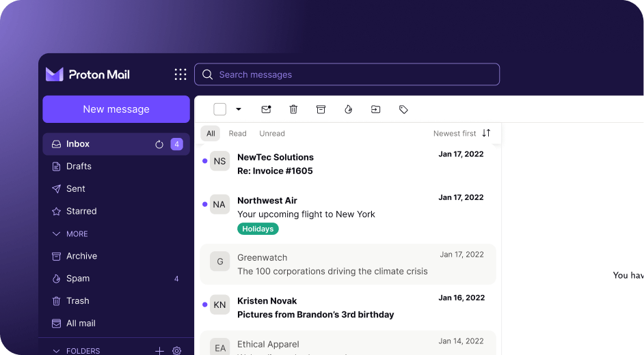Image resolution: width=644 pixels, height=355 pixels.
Task: Click the move to folder icon
Action: pyautogui.click(x=375, y=109)
